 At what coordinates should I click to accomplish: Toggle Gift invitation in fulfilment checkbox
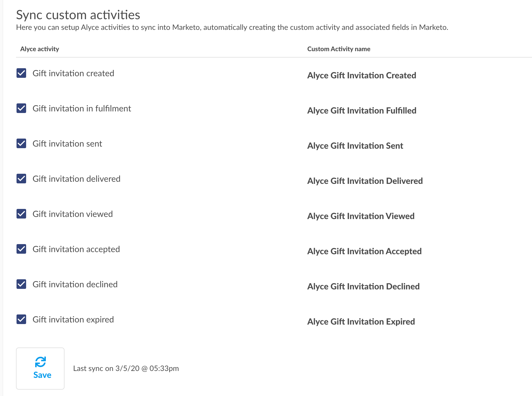(21, 108)
